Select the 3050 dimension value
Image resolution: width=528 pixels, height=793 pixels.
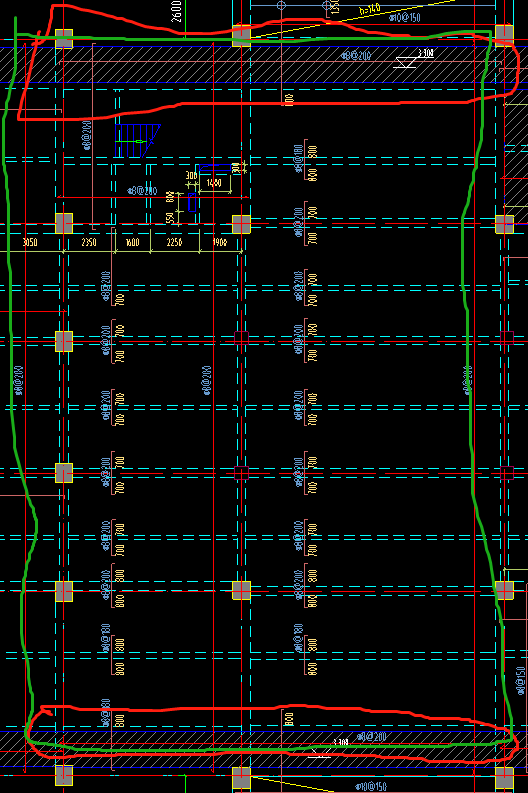[29, 242]
